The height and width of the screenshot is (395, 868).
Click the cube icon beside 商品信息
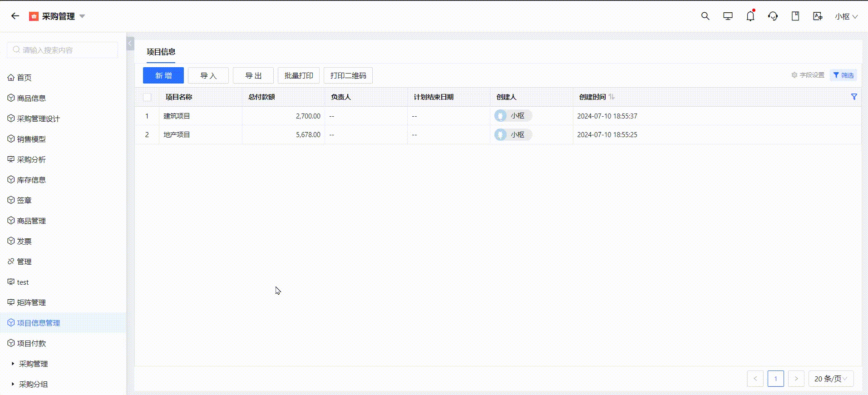pyautogui.click(x=11, y=98)
